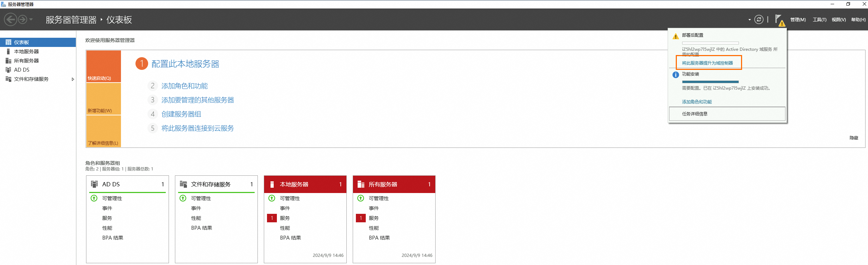The height and width of the screenshot is (265, 868).
Task: Open 服务 in the AD DS tile
Action: coord(107,218)
